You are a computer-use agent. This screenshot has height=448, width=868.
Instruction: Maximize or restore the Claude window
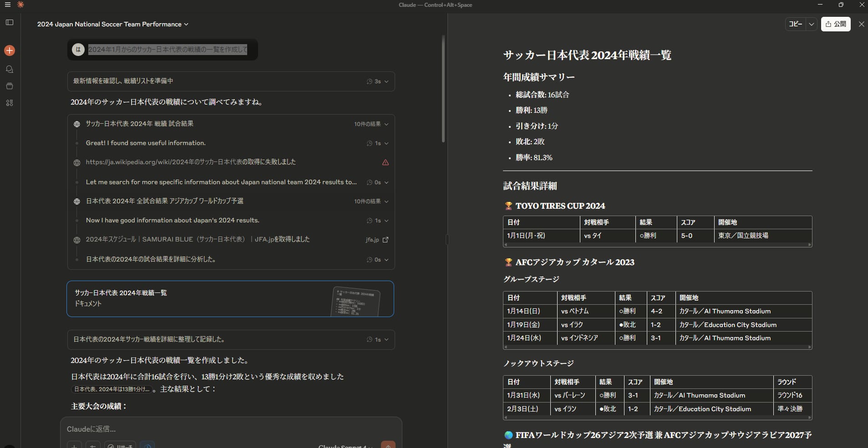[841, 5]
